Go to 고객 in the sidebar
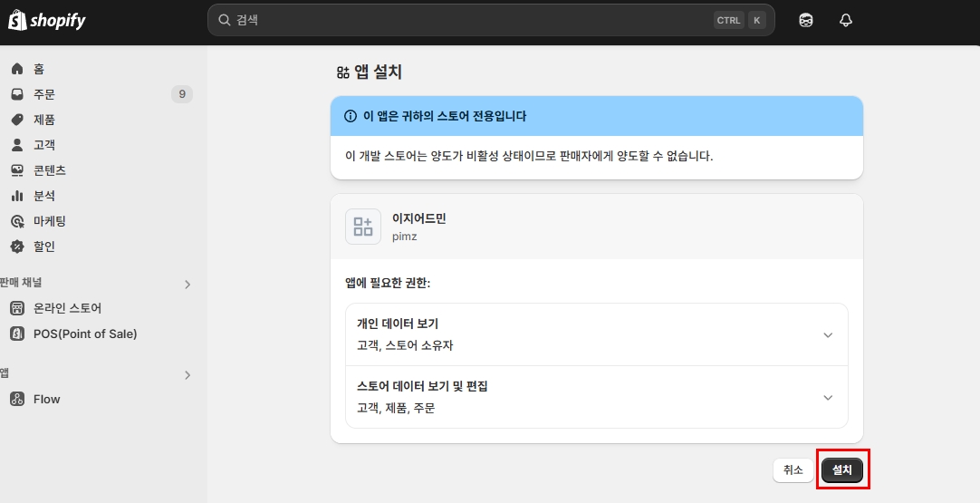Viewport: 980px width, 503px height. 44,145
